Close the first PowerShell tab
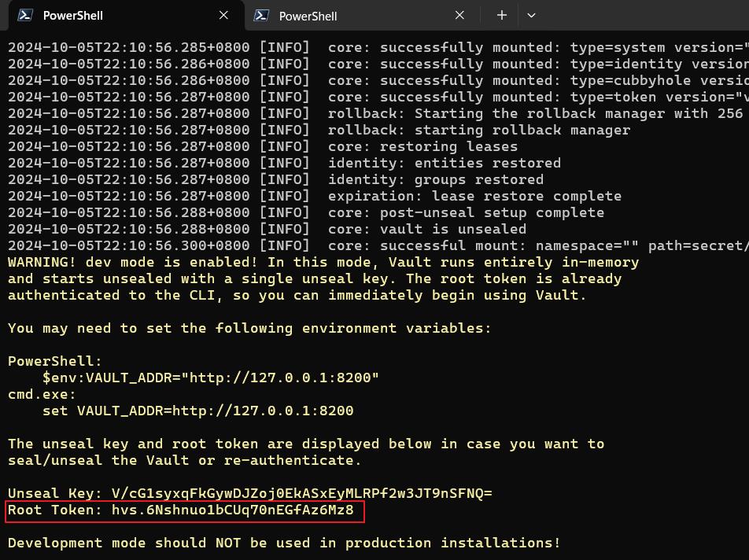 pyautogui.click(x=223, y=15)
